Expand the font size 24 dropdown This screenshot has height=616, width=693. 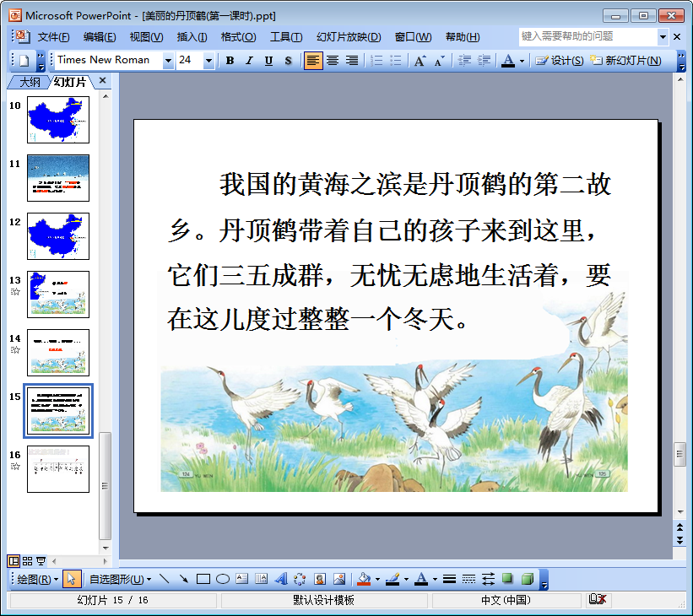pos(208,61)
